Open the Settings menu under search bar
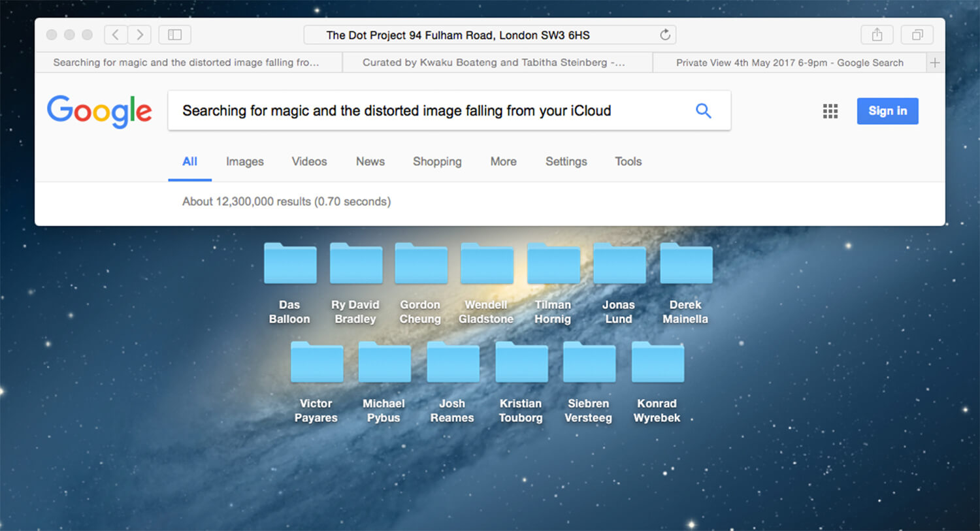The image size is (980, 531). coord(566,161)
